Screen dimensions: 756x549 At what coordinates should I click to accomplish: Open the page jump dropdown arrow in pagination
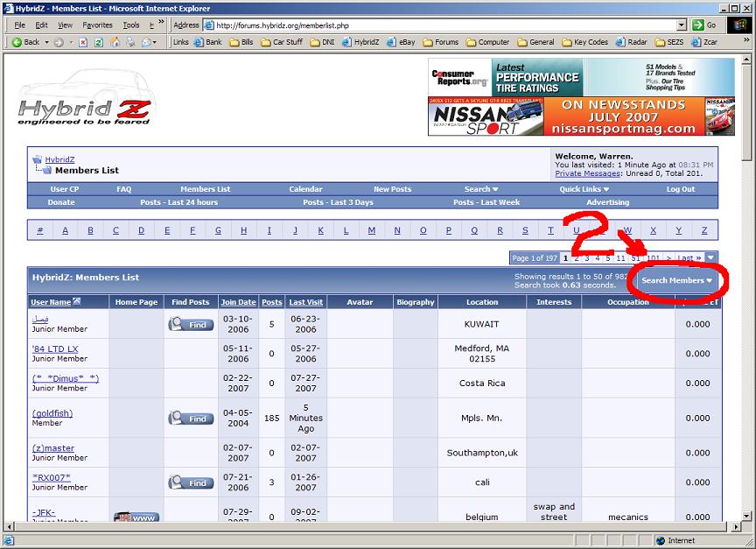coord(711,258)
